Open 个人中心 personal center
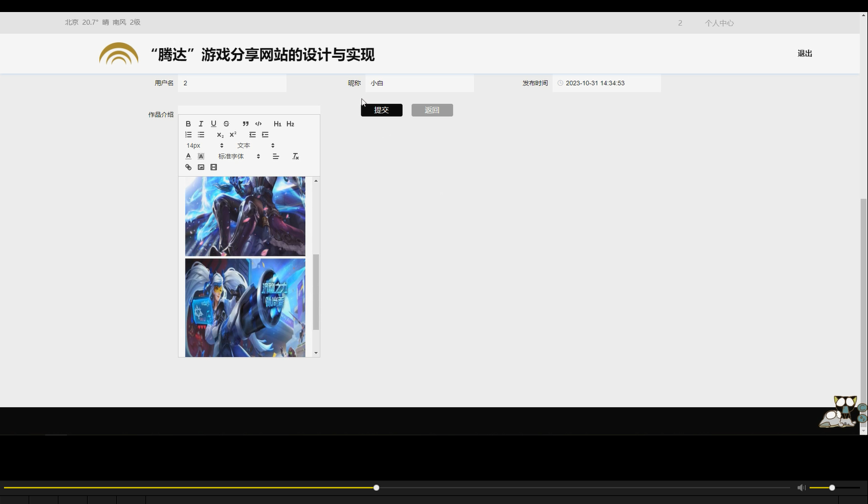This screenshot has width=868, height=504. [x=719, y=23]
